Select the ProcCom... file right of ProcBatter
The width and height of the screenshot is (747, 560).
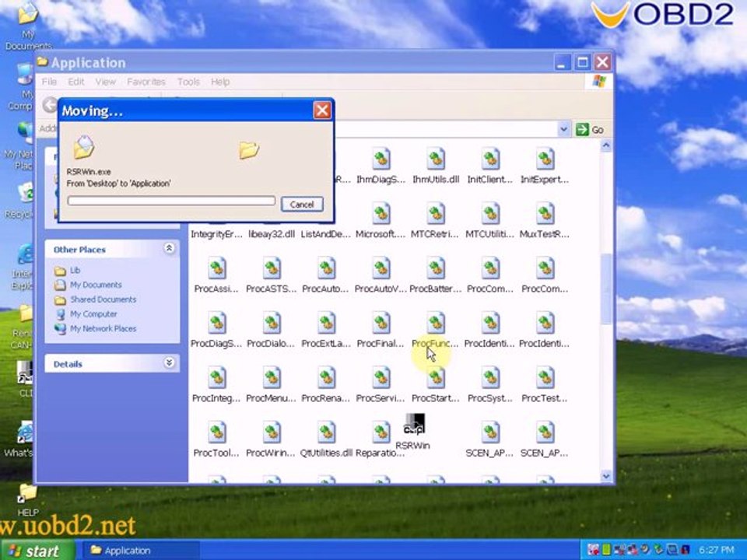pyautogui.click(x=490, y=268)
